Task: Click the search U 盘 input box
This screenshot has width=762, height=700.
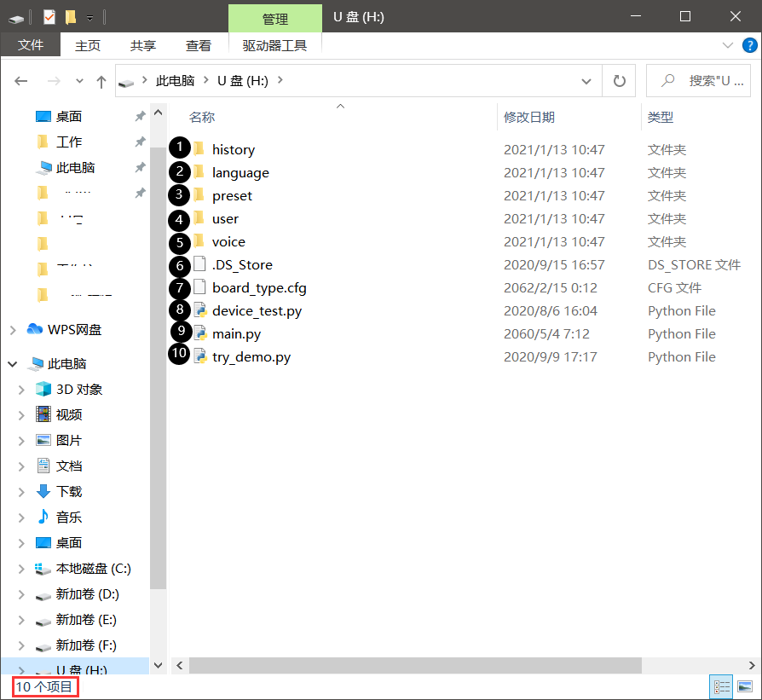Action: click(x=709, y=81)
